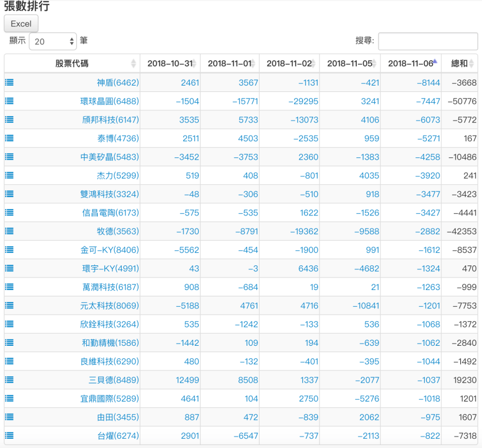482x448 pixels.
Task: Click the list icon beside 環球晶圓(6488)
Action: (9, 101)
